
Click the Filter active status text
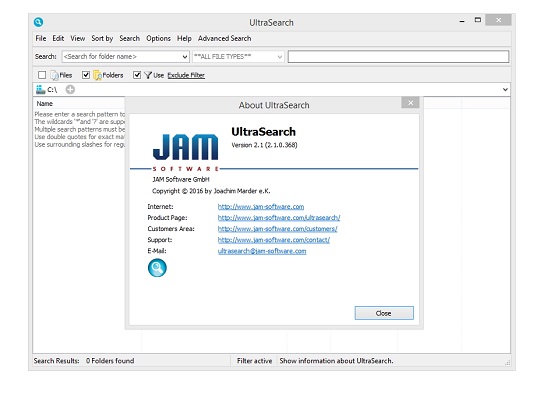pyautogui.click(x=254, y=361)
